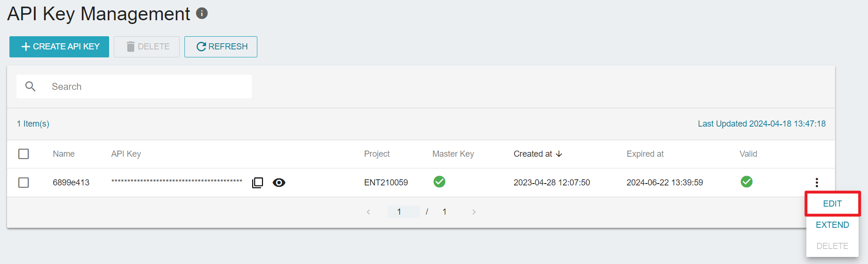Choose EXTEND from the row menu

[832, 225]
